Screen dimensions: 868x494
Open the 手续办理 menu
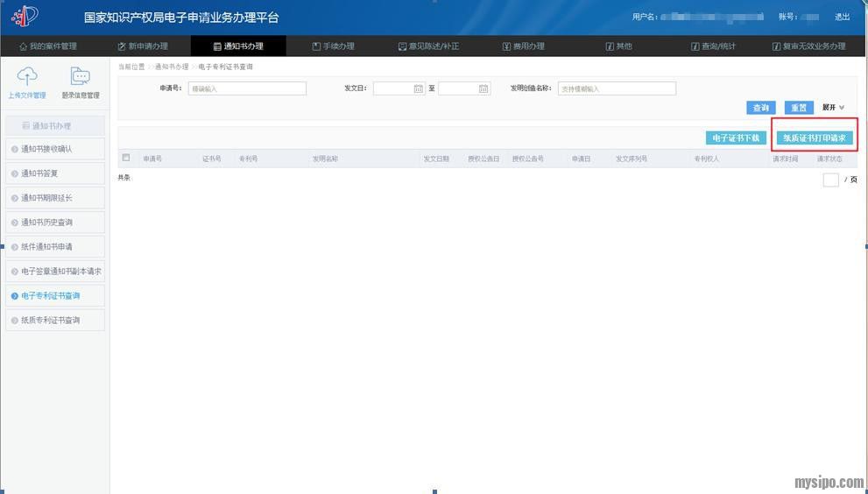333,46
